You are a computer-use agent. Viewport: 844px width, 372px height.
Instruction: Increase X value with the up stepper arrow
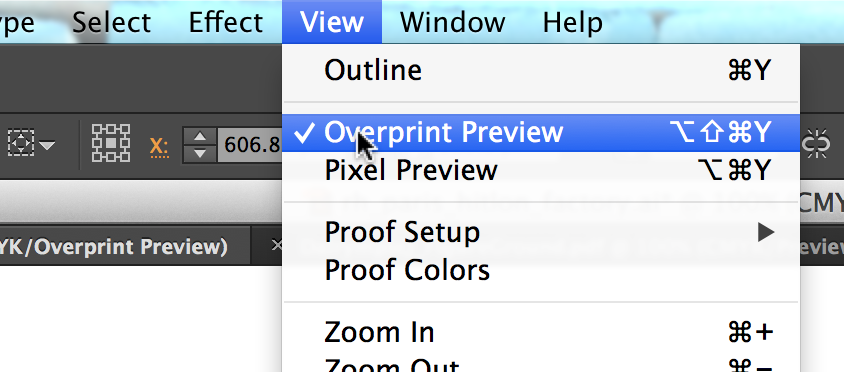pyautogui.click(x=200, y=136)
